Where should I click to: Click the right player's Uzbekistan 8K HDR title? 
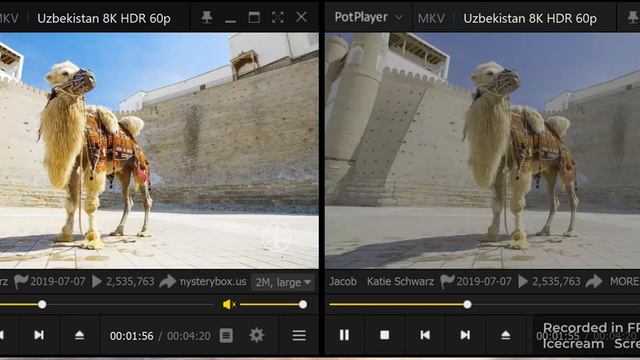pos(530,18)
